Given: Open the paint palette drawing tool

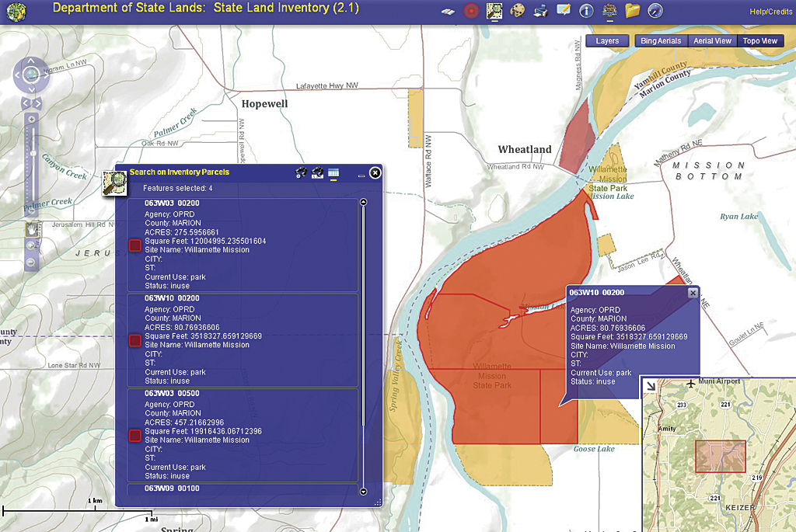Looking at the screenshot, I should click(x=517, y=11).
